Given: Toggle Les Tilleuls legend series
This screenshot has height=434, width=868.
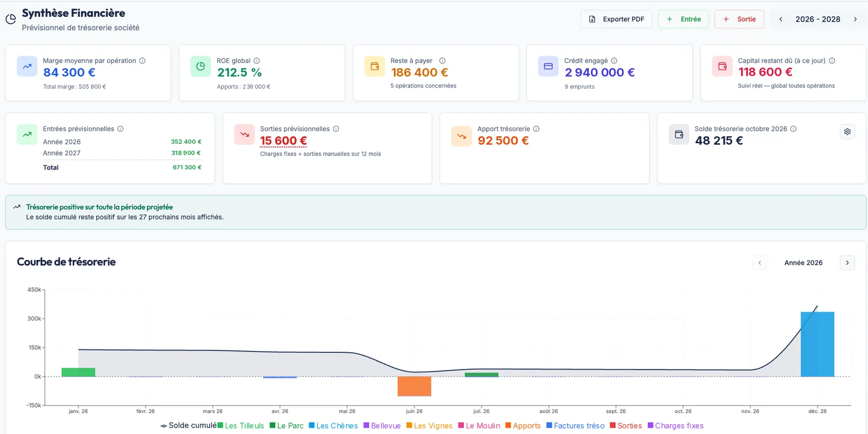Looking at the screenshot, I should point(241,425).
